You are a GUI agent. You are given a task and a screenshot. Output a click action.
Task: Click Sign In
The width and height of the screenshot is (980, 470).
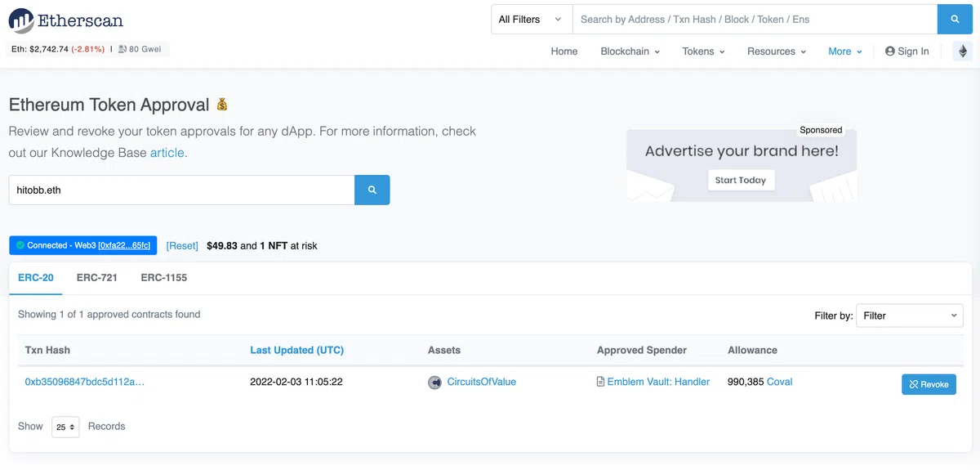pyautogui.click(x=906, y=51)
